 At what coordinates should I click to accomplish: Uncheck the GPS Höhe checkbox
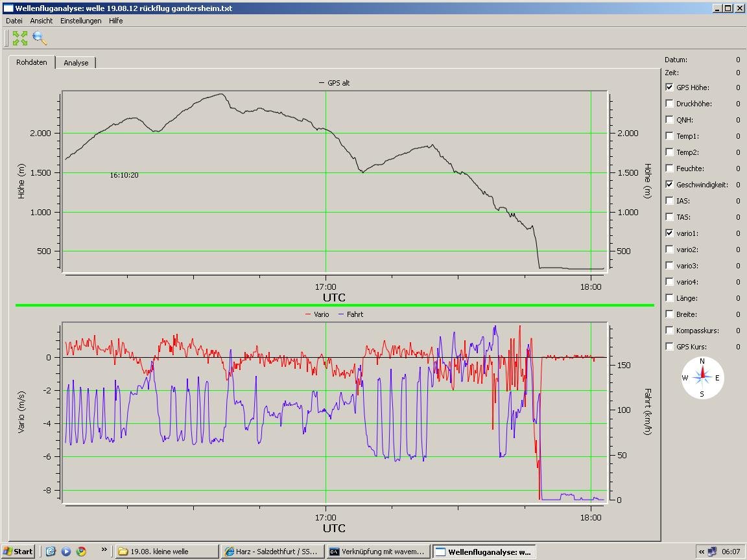[x=669, y=87]
